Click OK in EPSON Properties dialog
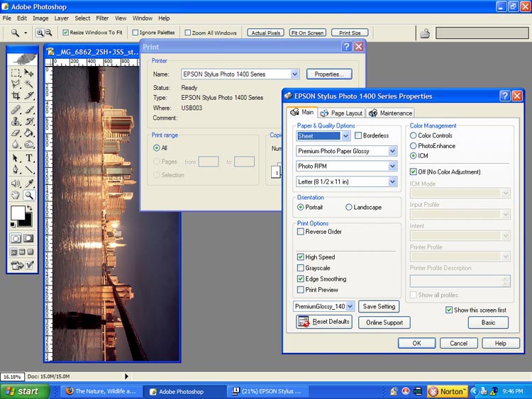532x399 pixels. point(416,343)
